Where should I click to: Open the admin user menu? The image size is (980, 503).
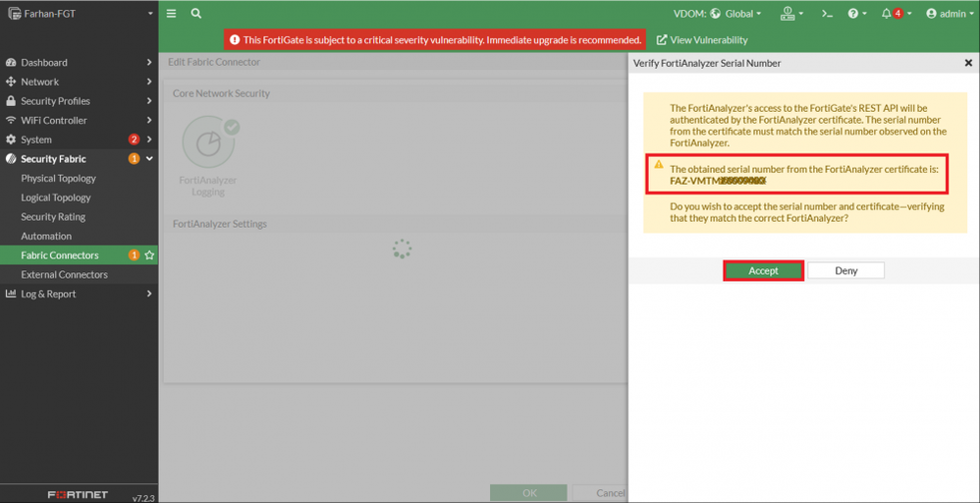tap(950, 13)
